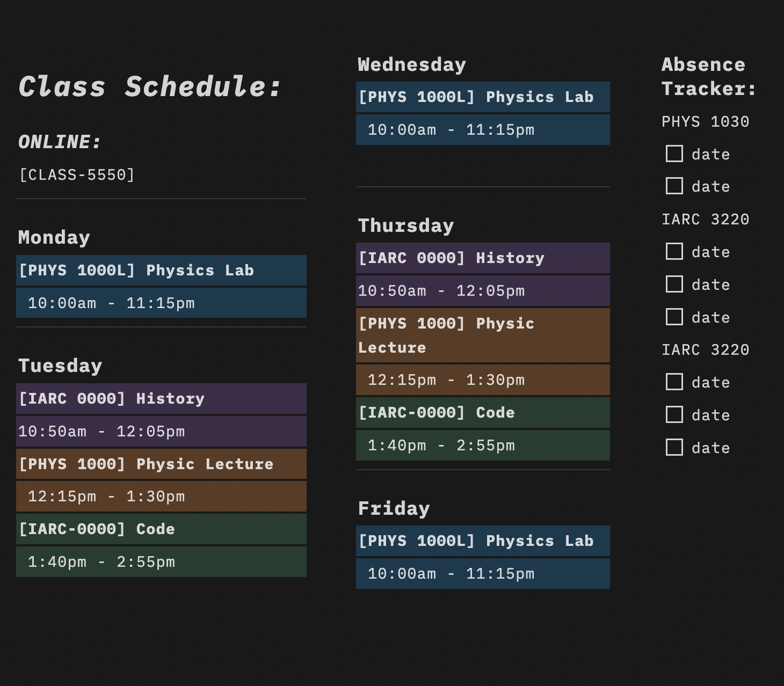This screenshot has width=784, height=686.
Task: Check middle date box in lower IARC 3220 group
Action: (674, 414)
